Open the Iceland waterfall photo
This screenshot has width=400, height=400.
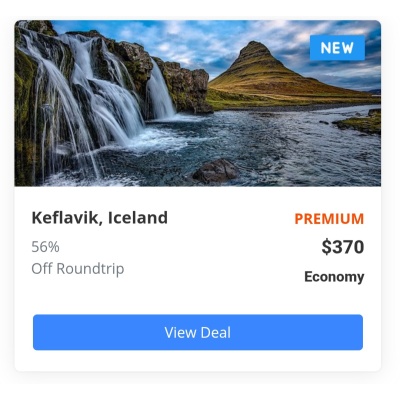(x=198, y=103)
